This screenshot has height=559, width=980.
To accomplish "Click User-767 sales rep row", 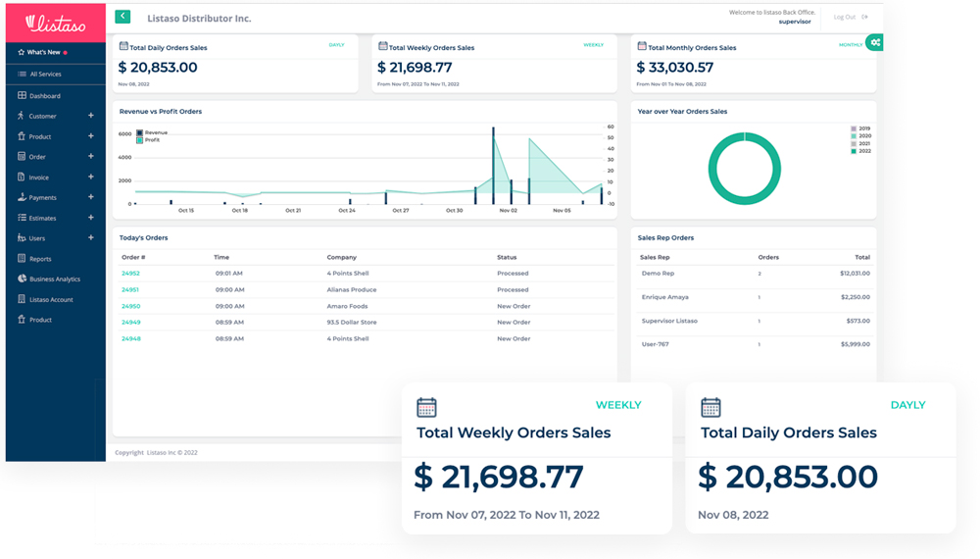I will tap(755, 344).
